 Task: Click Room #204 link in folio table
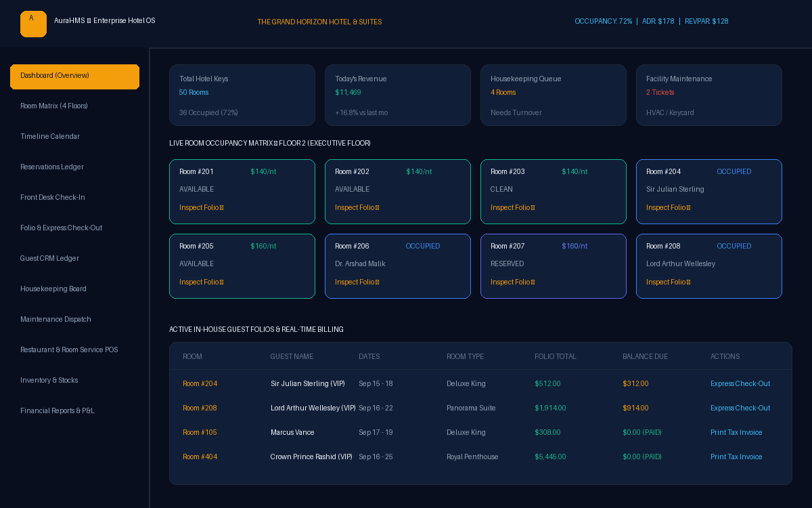200,384
